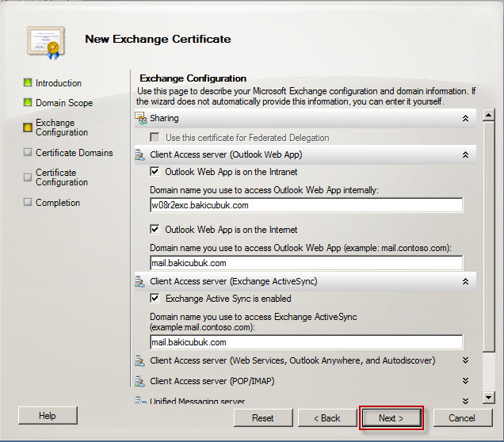Select the Domain Scope wizard step

(x=64, y=103)
